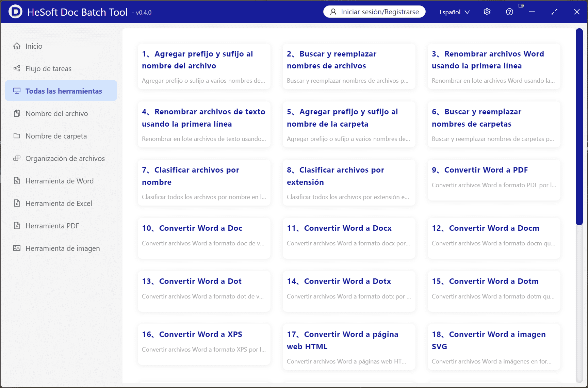
Task: Open tool 9 Convertir Word a PDF
Action: click(494, 180)
